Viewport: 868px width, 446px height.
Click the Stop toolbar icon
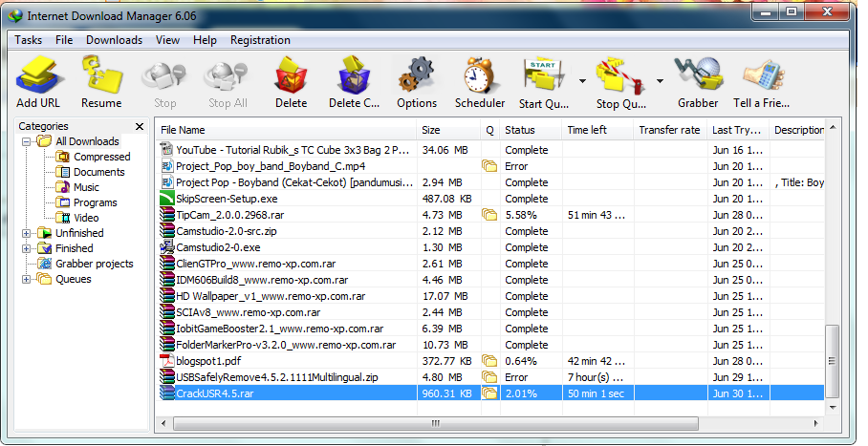(x=164, y=77)
